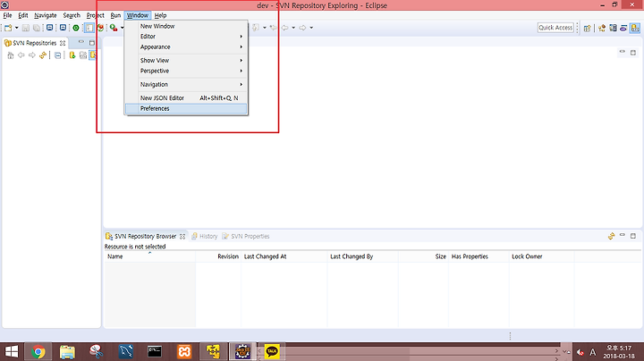Expand the Appearance submenu
This screenshot has width=644, height=361.
click(186, 46)
